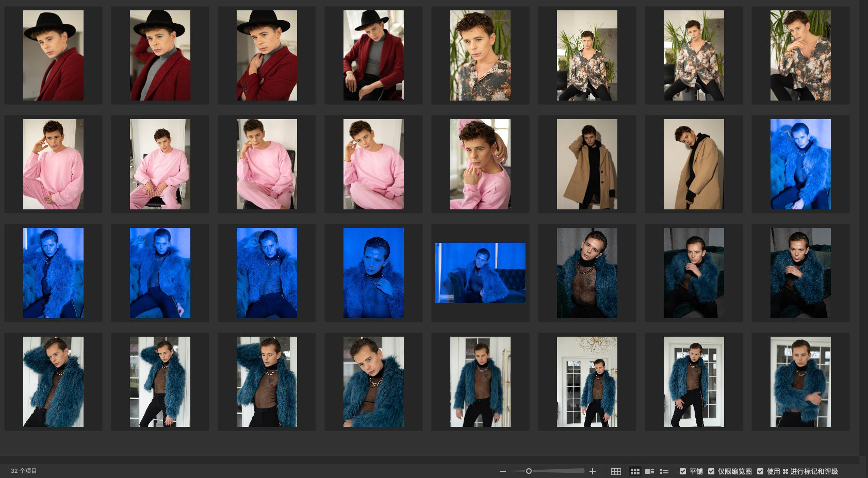Click the plus icon to enlarge thumbnails

[x=593, y=471]
